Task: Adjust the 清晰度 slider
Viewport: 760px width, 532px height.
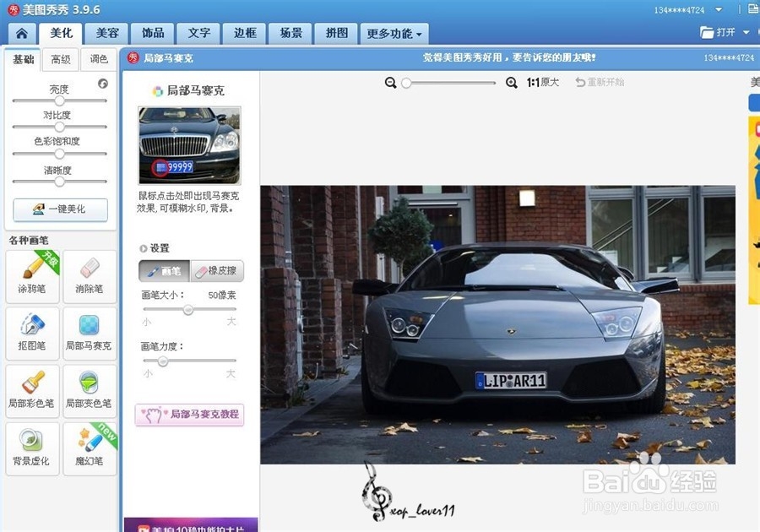Action: coord(59,182)
